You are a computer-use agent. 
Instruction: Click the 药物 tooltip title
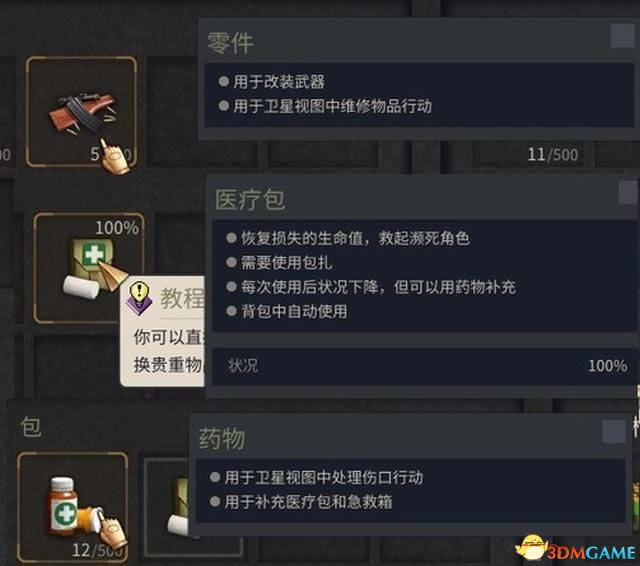pyautogui.click(x=222, y=439)
